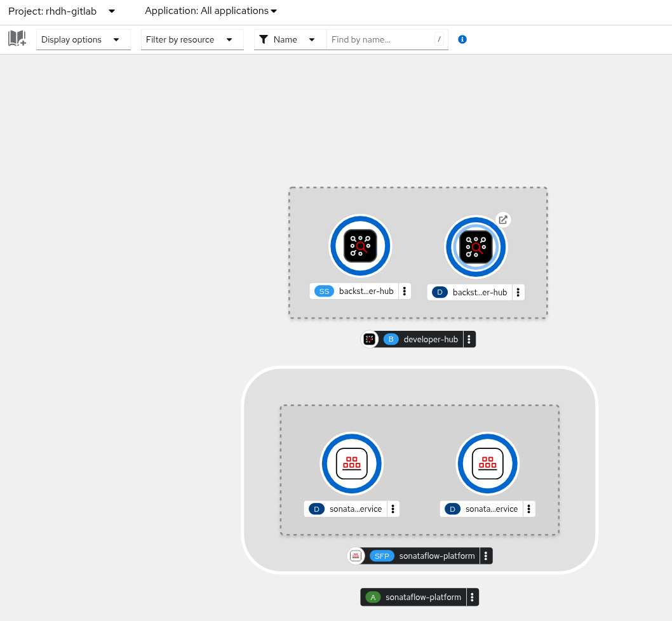Select the StatefulSet backstage node circle
The height and width of the screenshot is (621, 672).
click(360, 246)
